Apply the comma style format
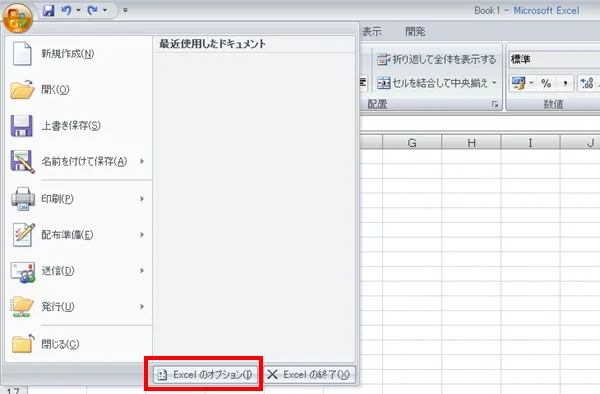 [x=565, y=83]
